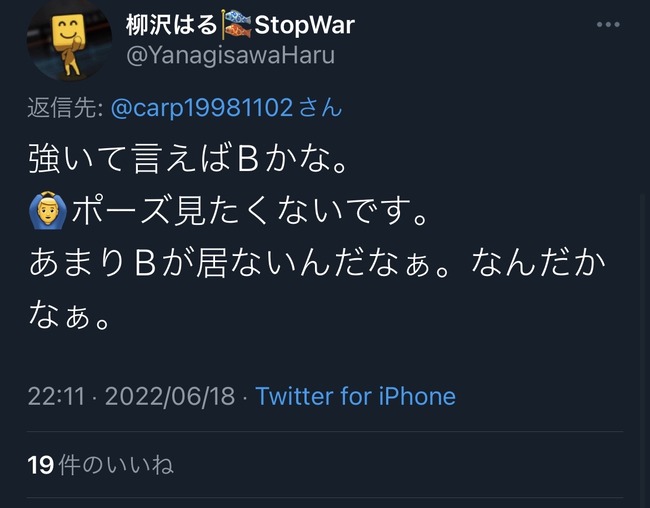
Task: Open the 柳沢はる display name profile
Action: coord(171,25)
